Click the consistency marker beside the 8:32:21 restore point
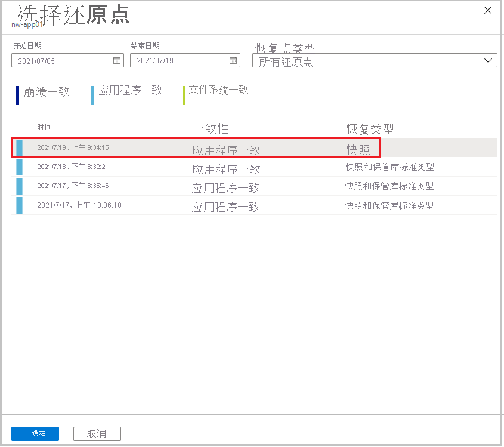The image size is (504, 447). (x=19, y=167)
